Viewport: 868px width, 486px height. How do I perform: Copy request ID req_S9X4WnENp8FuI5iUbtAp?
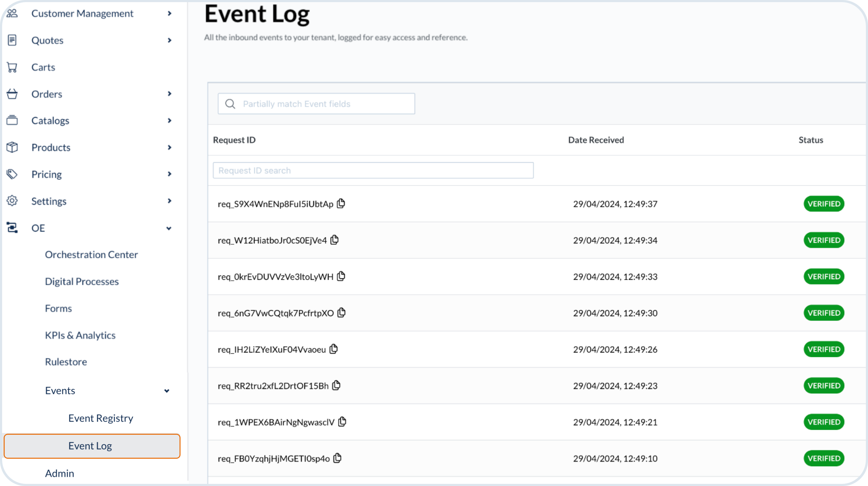point(341,203)
